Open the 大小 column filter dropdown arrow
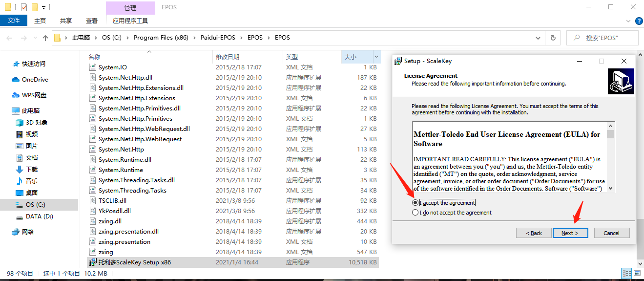This screenshot has width=644, height=281. tap(376, 57)
